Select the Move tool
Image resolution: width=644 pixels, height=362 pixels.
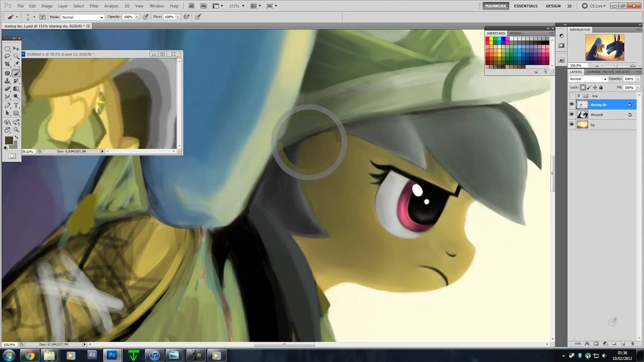16,48
